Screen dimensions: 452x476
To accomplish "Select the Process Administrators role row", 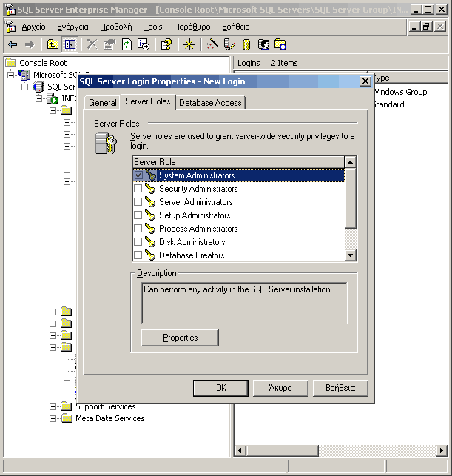I will 239,229.
